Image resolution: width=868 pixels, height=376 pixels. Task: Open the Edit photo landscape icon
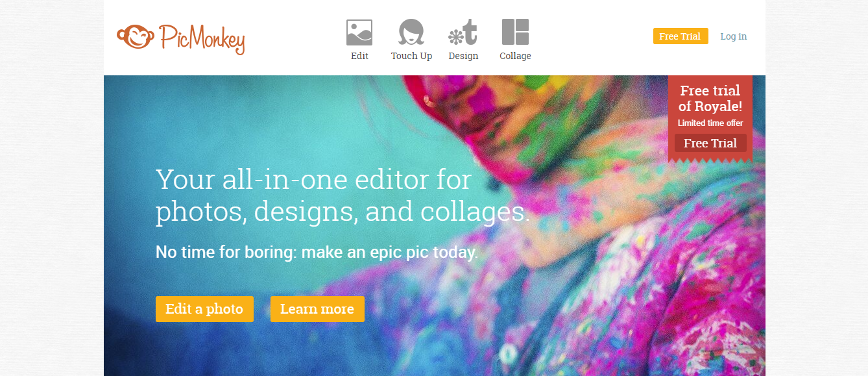[359, 32]
